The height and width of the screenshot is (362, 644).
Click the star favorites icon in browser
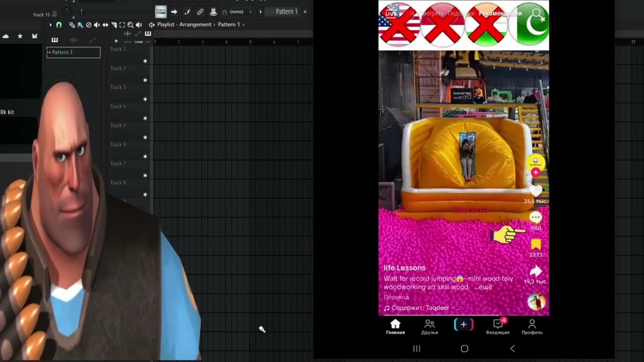coord(20,36)
